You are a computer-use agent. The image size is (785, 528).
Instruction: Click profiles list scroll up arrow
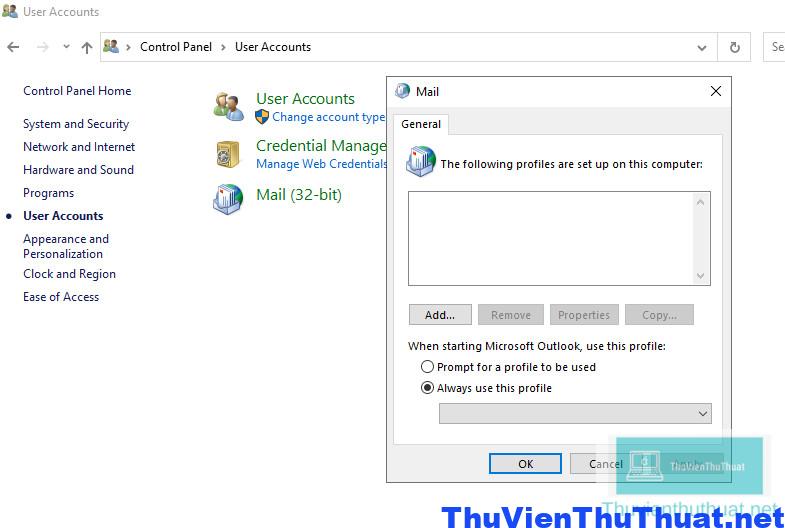pyautogui.click(x=700, y=202)
